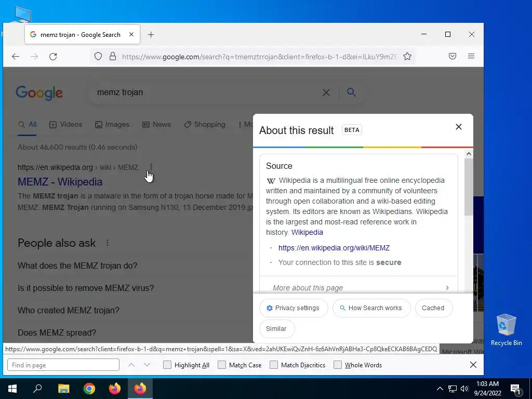
Task: Reload the page with the refresh icon
Action: click(x=53, y=56)
